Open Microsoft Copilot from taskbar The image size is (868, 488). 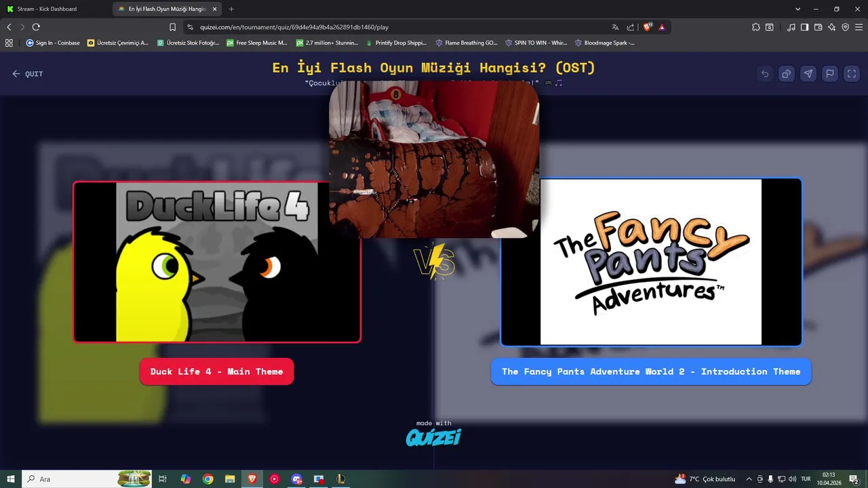(186, 479)
